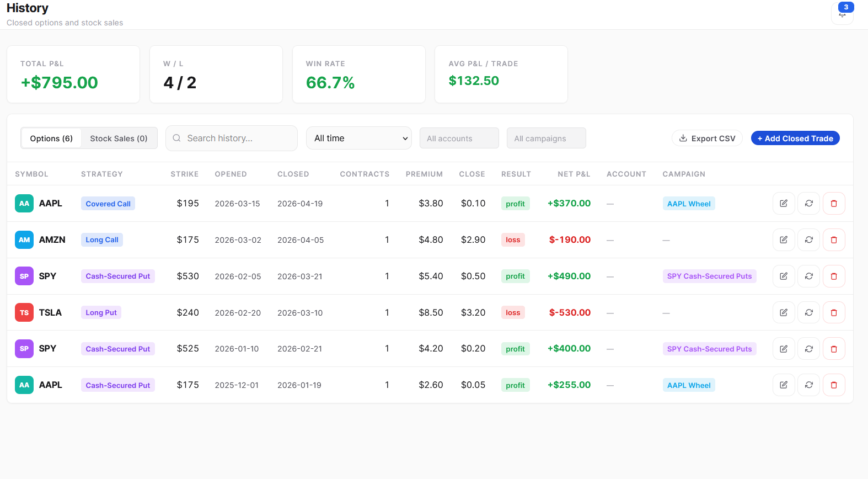Screen dimensions: 868x479
Task: Switch to Options (6) tab
Action: (x=51, y=138)
